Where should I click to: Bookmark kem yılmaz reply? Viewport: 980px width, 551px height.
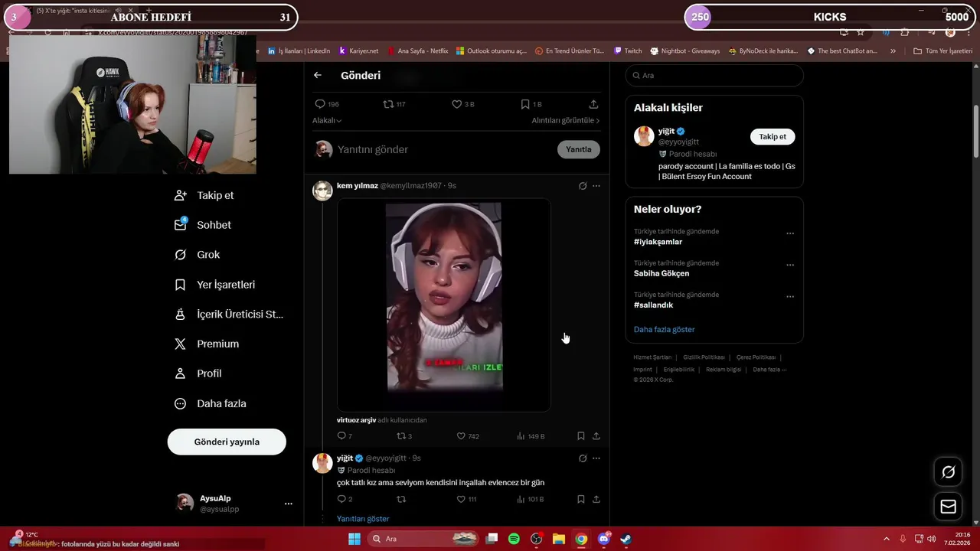(x=580, y=436)
